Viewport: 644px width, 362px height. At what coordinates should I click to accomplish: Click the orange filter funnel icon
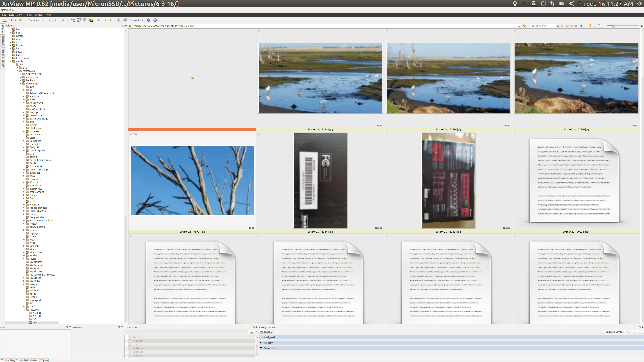590,26
